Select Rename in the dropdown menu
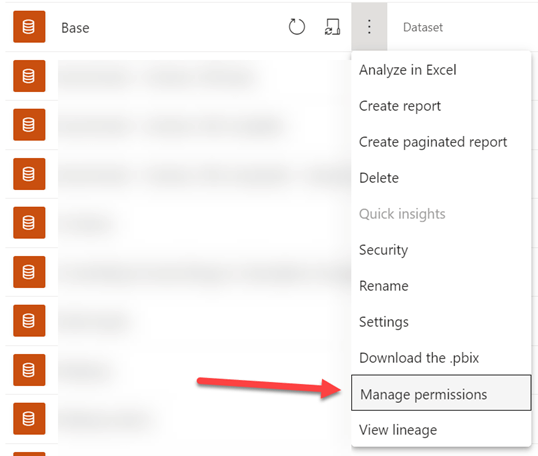Image resolution: width=538 pixels, height=456 pixels. tap(384, 286)
